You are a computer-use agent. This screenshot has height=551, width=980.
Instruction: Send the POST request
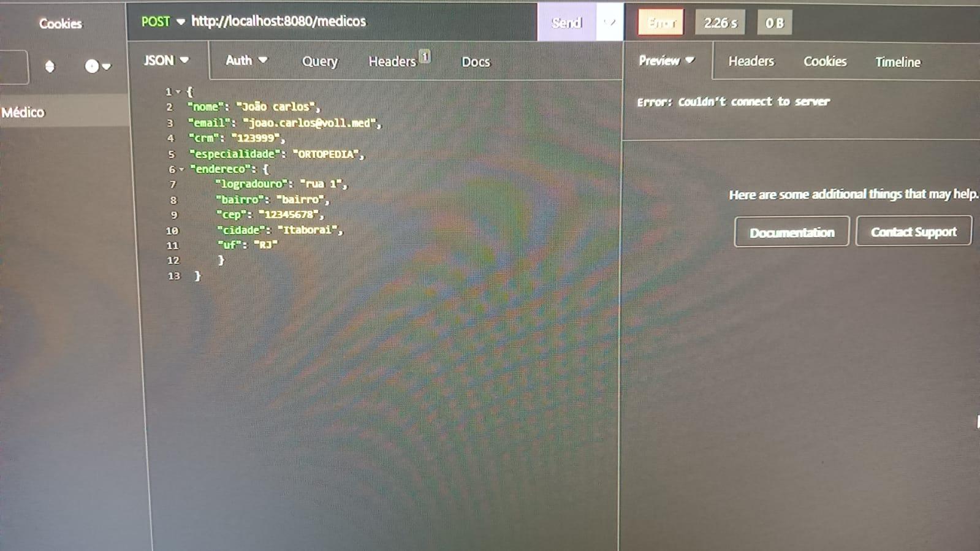[x=566, y=23]
